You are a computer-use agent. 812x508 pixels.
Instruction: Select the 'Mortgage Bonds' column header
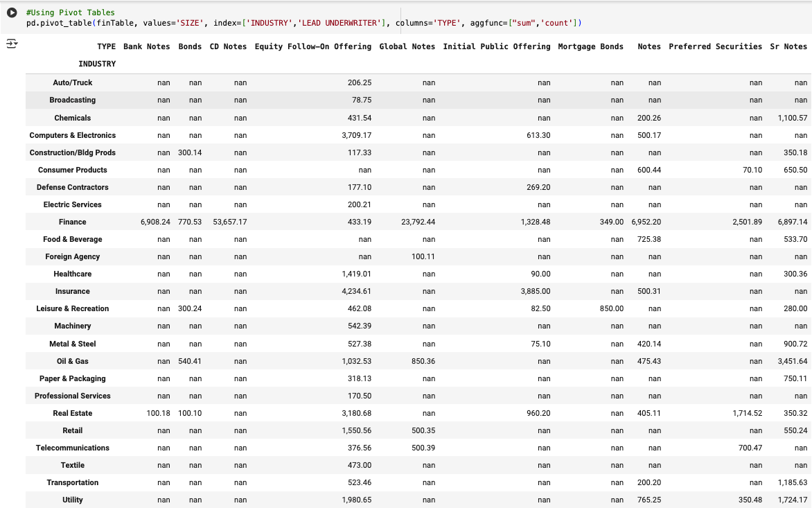(x=590, y=46)
